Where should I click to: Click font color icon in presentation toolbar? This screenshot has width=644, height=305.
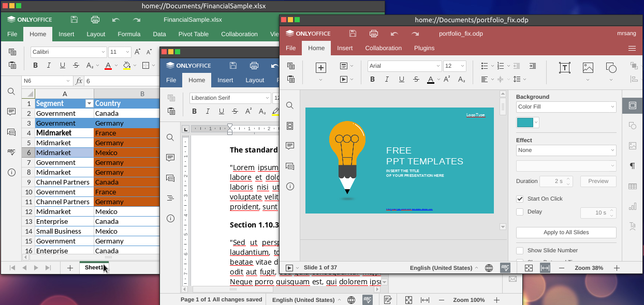431,79
